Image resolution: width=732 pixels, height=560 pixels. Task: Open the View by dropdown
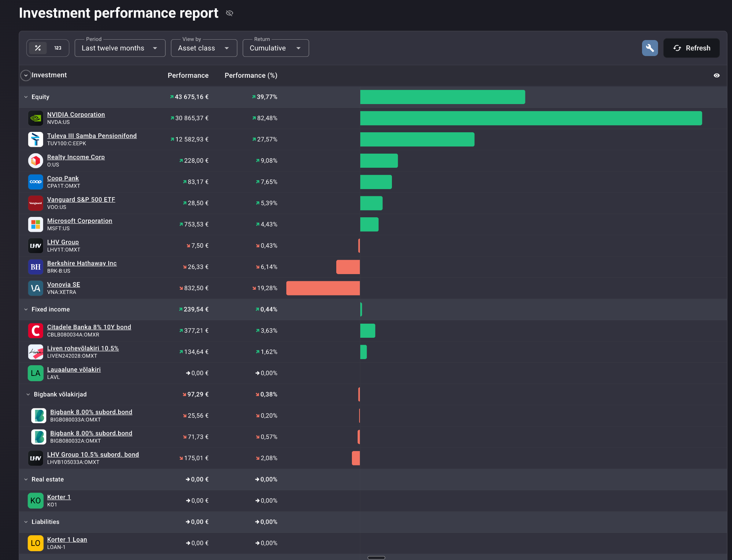point(204,48)
